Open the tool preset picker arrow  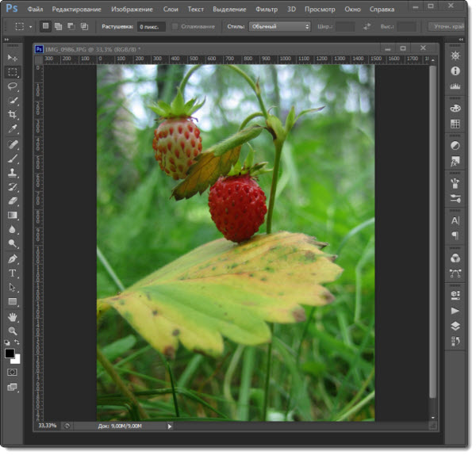[30, 26]
